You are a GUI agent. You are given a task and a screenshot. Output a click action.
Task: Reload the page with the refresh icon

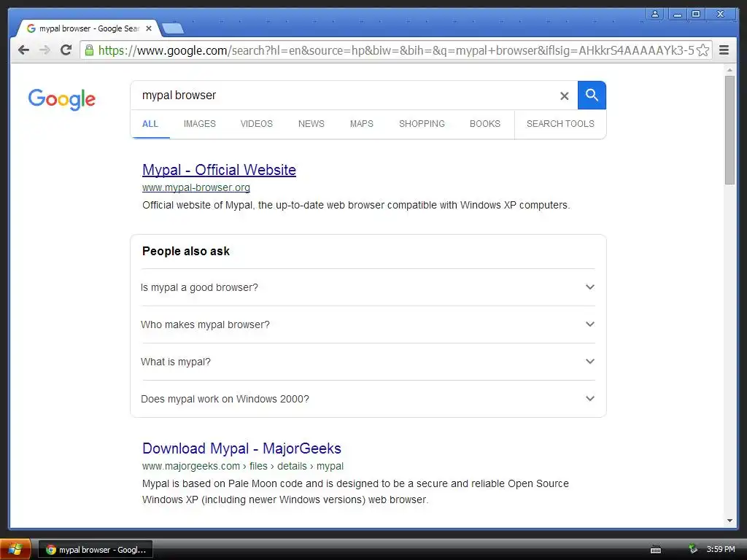tap(66, 50)
